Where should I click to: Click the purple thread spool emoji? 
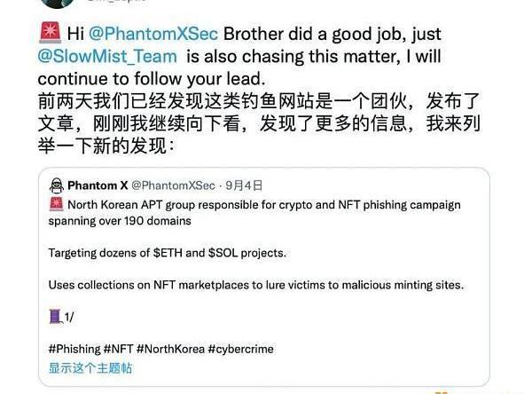pyautogui.click(x=55, y=317)
